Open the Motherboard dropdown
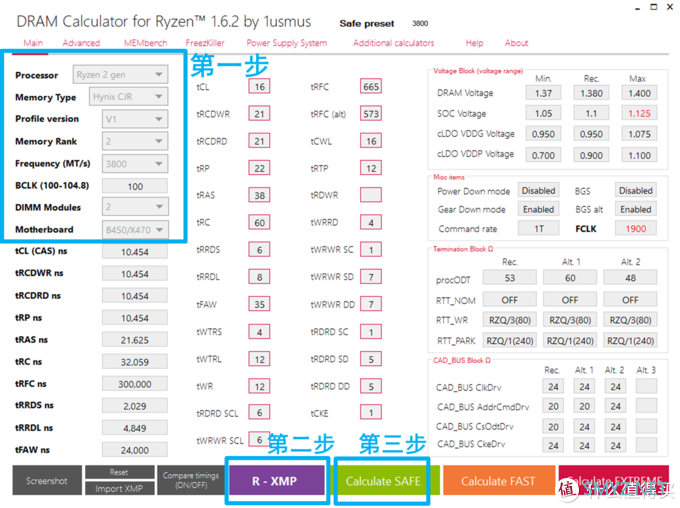The image size is (680, 508). pyautogui.click(x=135, y=229)
